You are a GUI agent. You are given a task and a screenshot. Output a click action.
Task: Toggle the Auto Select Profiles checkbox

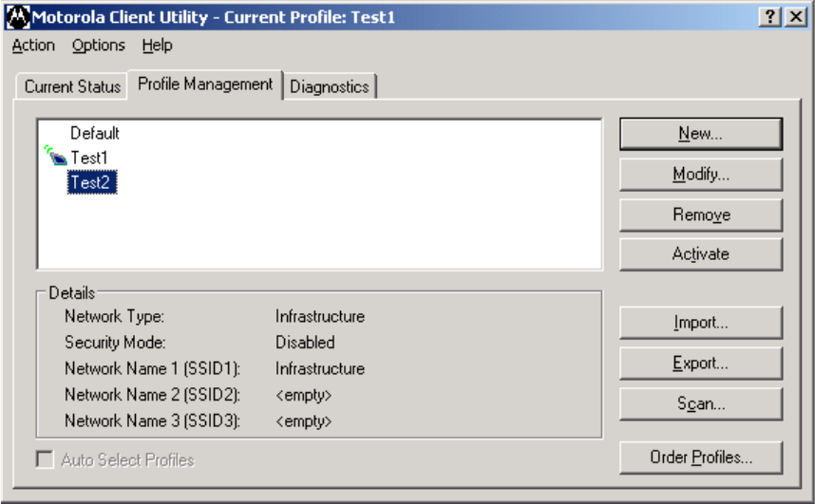pyautogui.click(x=45, y=459)
